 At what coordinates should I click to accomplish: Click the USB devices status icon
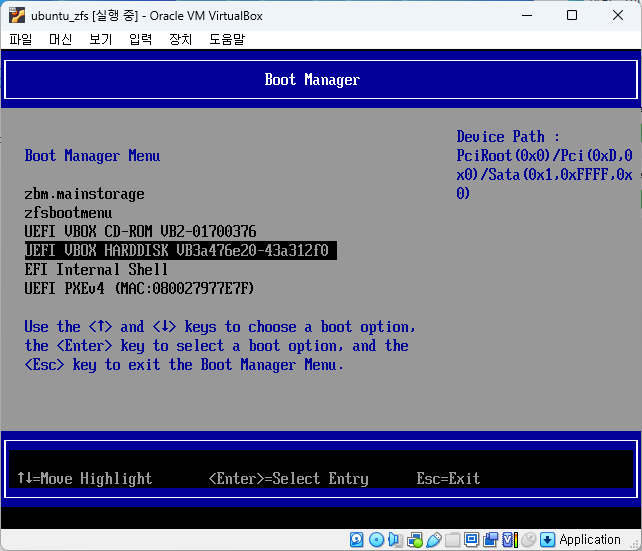[433, 540]
